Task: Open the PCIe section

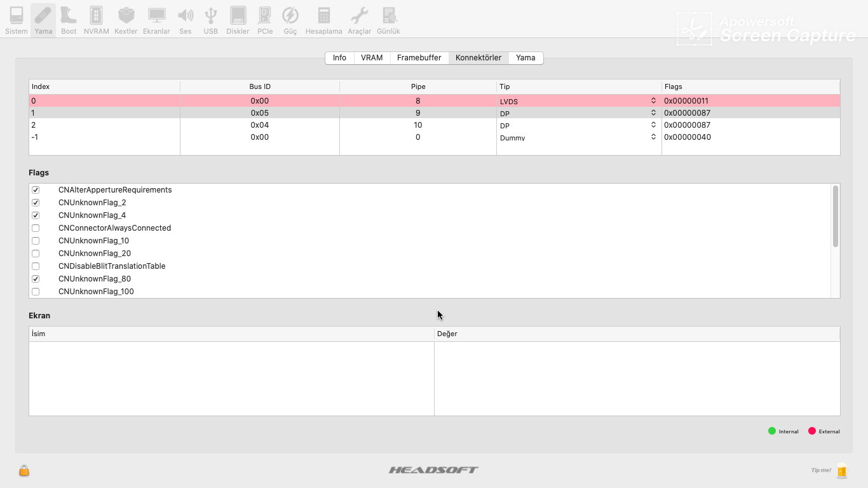Action: (x=265, y=19)
